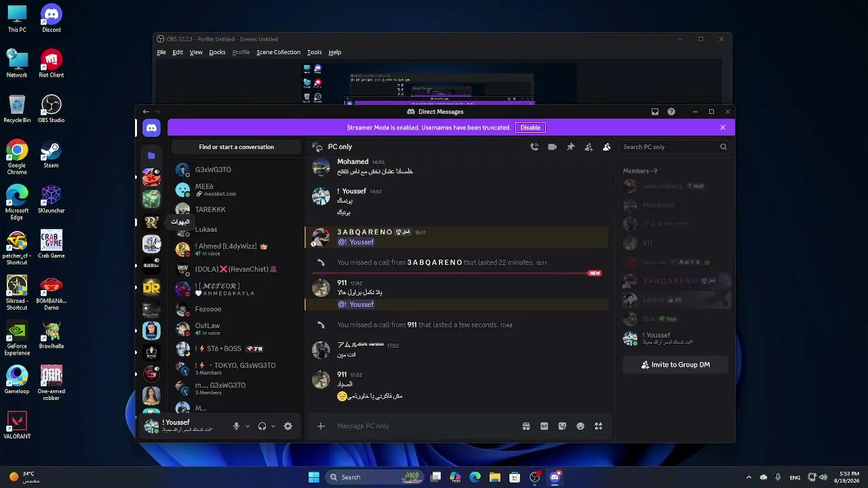Viewport: 868px width, 488px height.
Task: Open the MEE6 bot conversation
Action: [x=237, y=190]
